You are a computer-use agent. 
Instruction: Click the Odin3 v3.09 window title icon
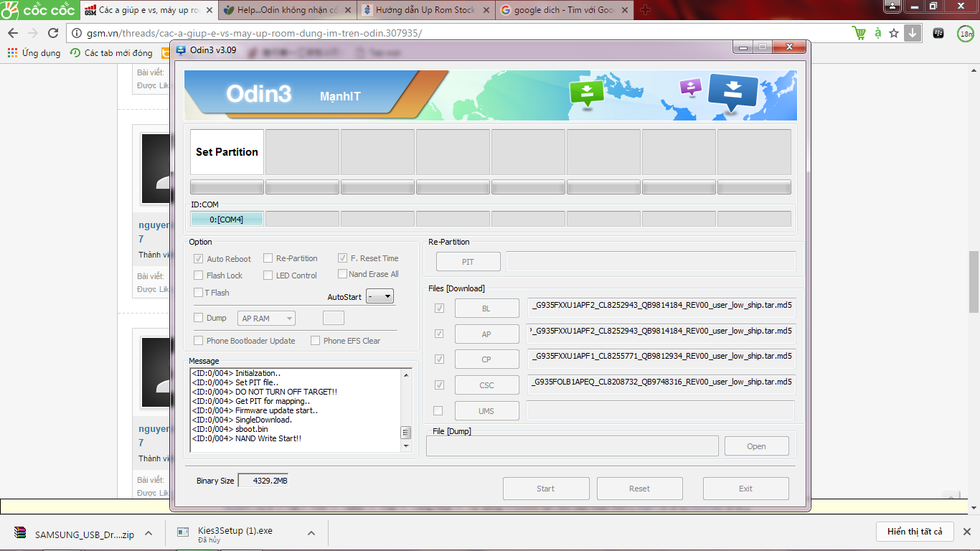[181, 50]
